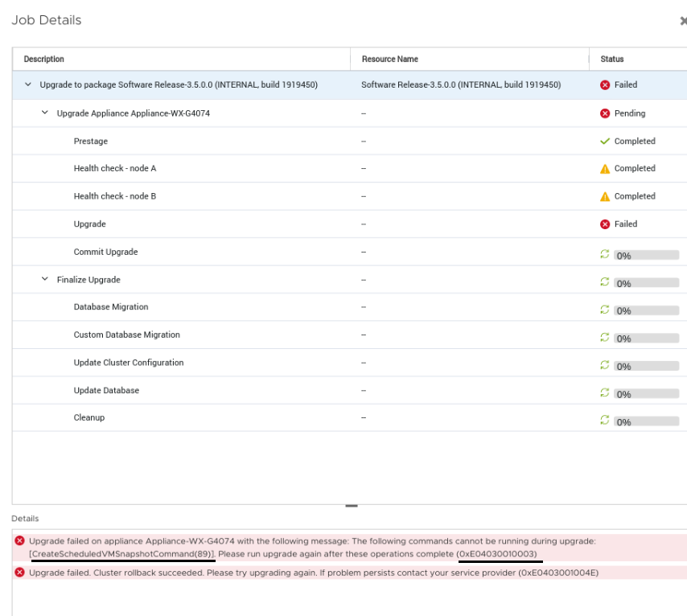Click the red Failed icon in top row
Screen dimensions: 687x616
(606, 85)
